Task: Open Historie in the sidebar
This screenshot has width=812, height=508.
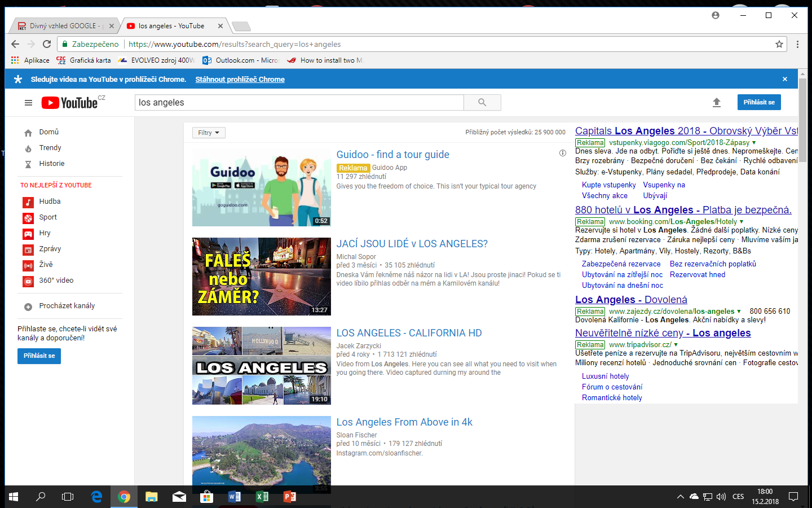Action: point(52,164)
